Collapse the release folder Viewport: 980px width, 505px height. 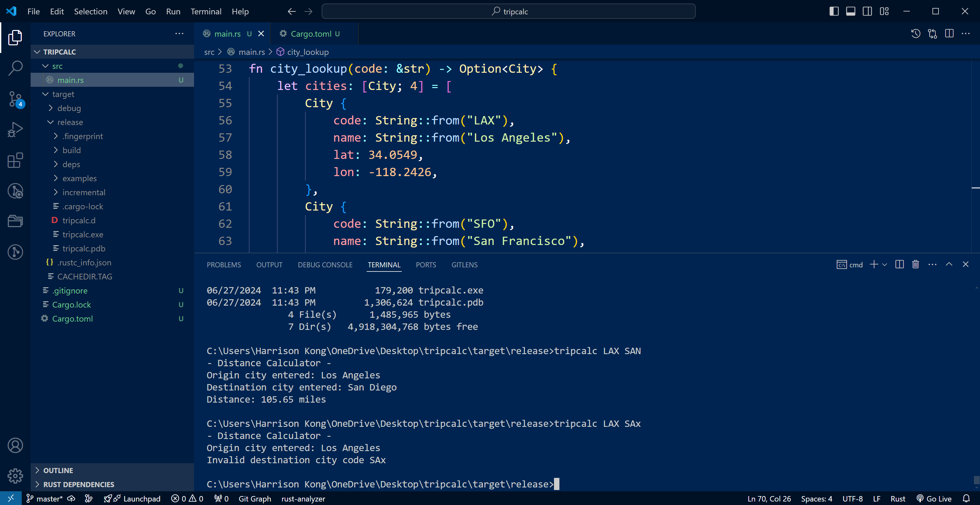click(70, 122)
